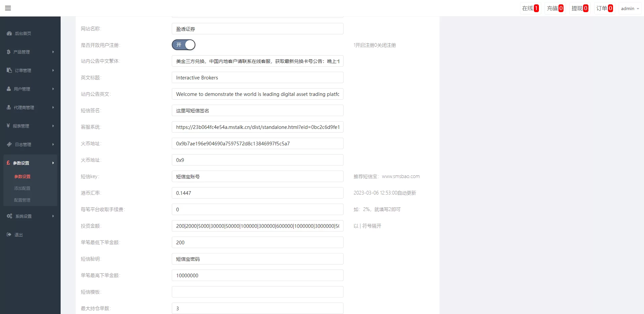Click the 网站名称 input field
The height and width of the screenshot is (314, 644).
click(258, 29)
